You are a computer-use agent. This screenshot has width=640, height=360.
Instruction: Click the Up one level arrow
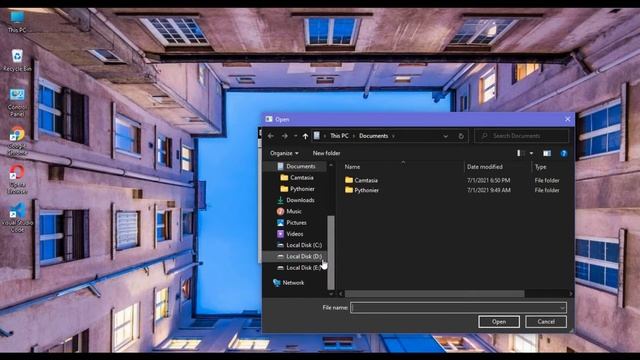point(305,136)
